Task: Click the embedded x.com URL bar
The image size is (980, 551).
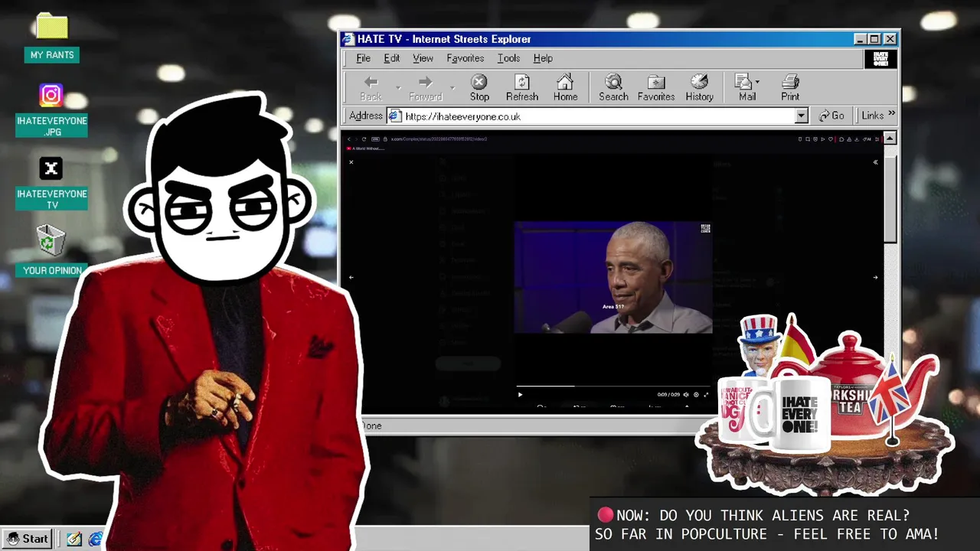Action: [x=439, y=139]
